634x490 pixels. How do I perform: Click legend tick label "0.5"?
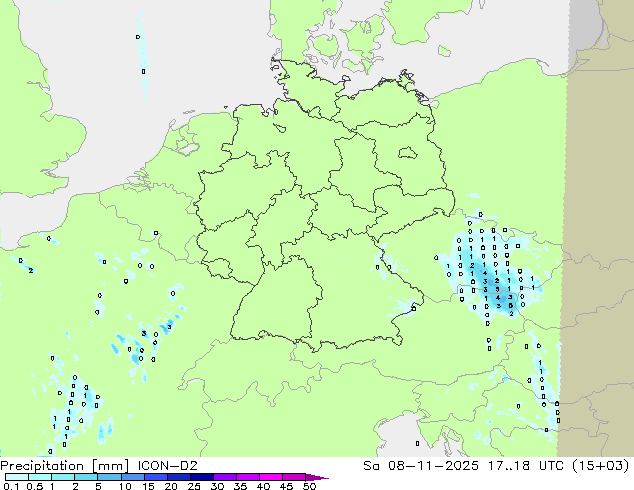point(34,486)
